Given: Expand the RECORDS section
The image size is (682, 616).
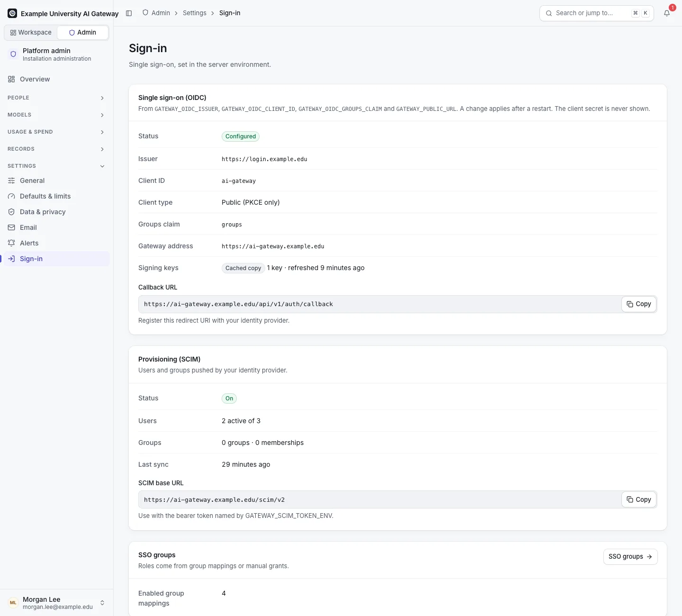Looking at the screenshot, I should pyautogui.click(x=57, y=149).
